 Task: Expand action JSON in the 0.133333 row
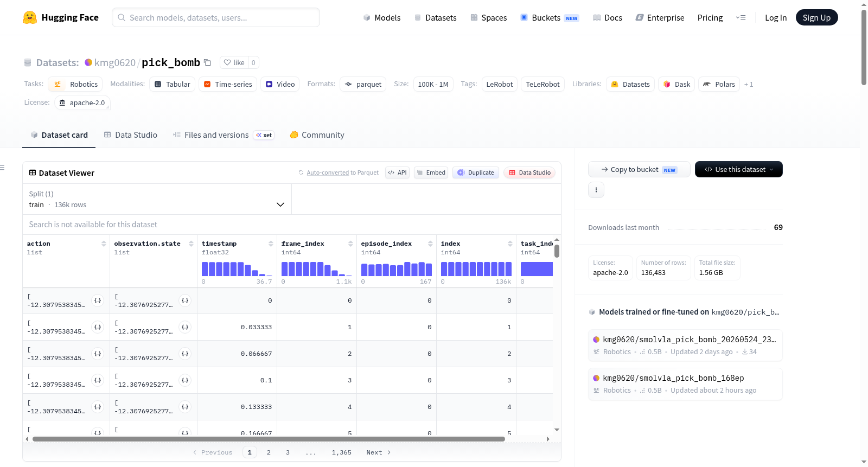[98, 407]
